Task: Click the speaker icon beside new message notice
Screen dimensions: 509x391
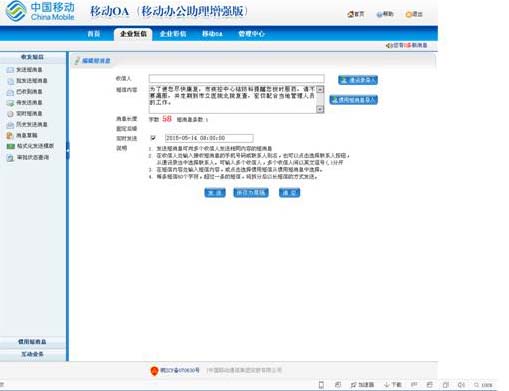Action: point(388,45)
